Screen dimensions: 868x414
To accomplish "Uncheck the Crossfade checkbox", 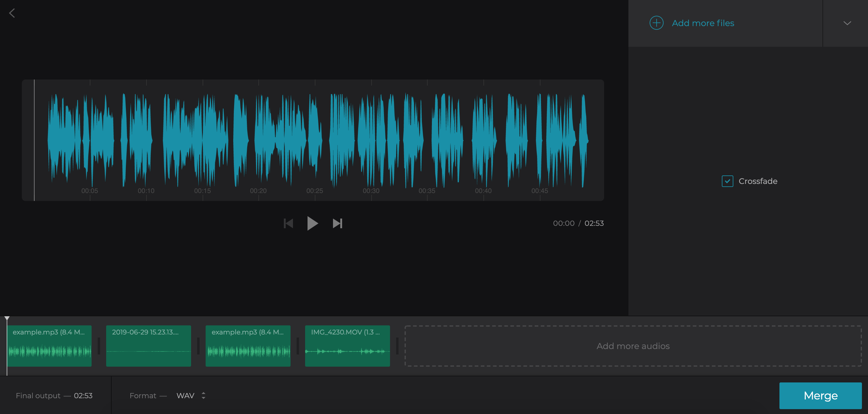I will [728, 181].
